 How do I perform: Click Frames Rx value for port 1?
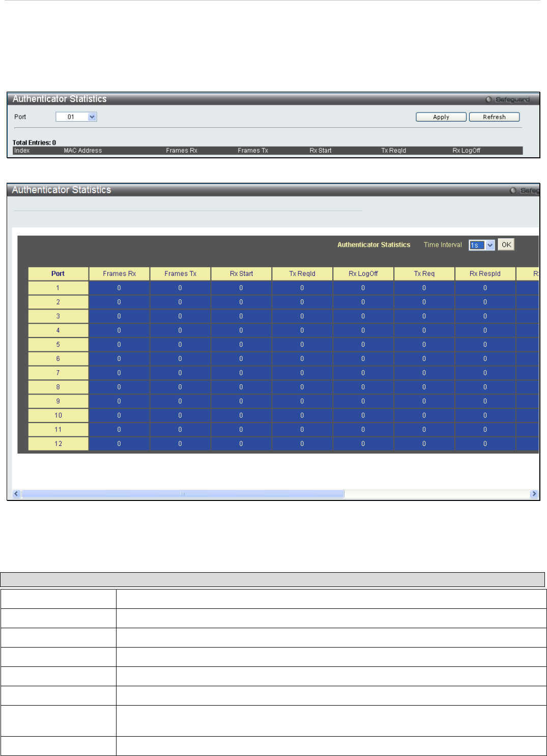click(x=119, y=288)
